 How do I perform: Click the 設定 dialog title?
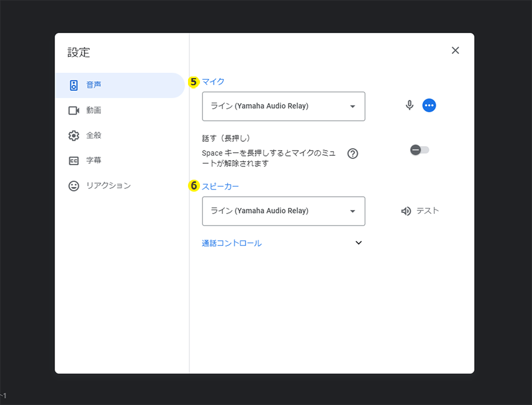point(79,53)
